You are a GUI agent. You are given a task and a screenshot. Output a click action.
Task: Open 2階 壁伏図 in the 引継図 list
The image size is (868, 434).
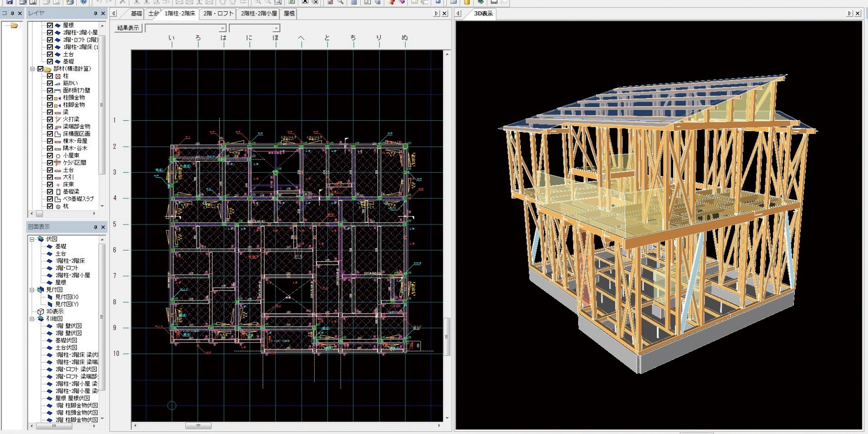[x=69, y=333]
